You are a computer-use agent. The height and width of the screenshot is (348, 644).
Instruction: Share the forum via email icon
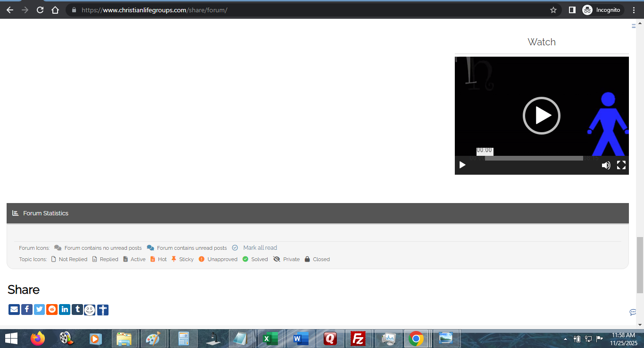point(14,310)
